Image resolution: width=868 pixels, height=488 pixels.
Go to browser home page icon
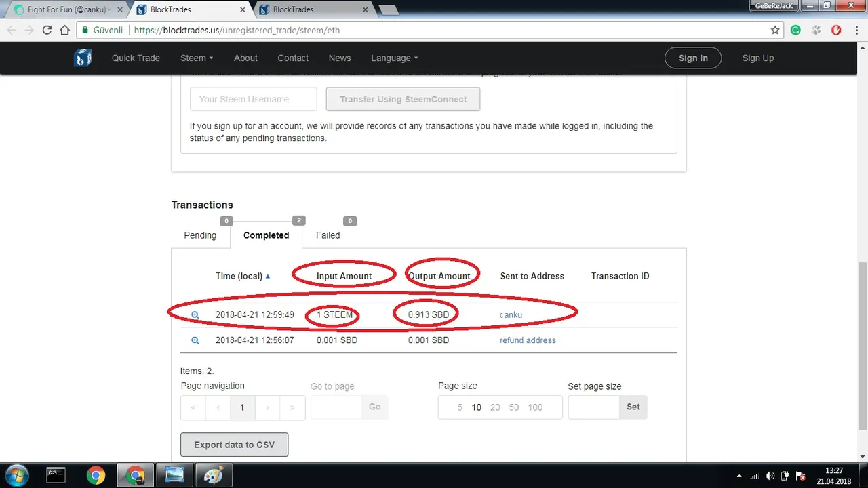click(65, 30)
